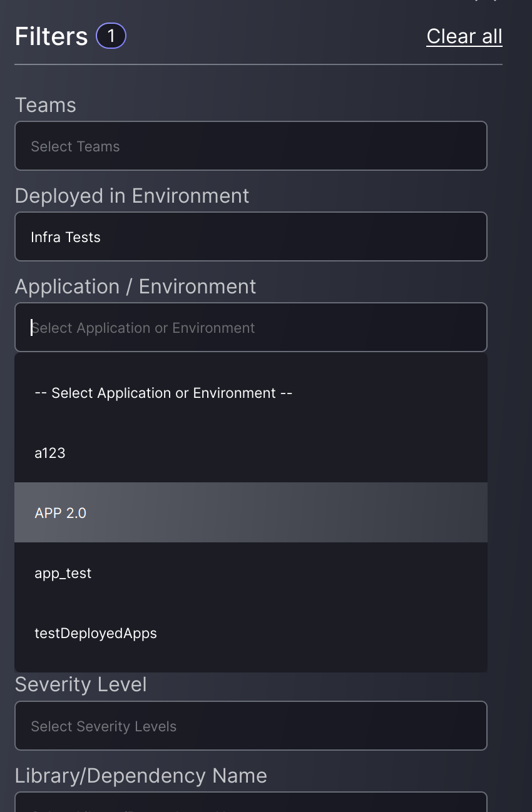
Task: Click the Application / Environment search box
Action: click(x=250, y=327)
